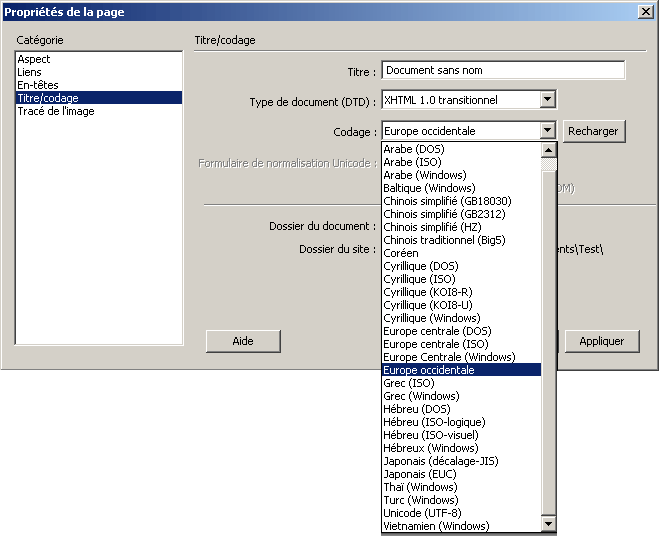
Task: Choose Japonais (décalage-JIS) encoding
Action: click(x=461, y=461)
